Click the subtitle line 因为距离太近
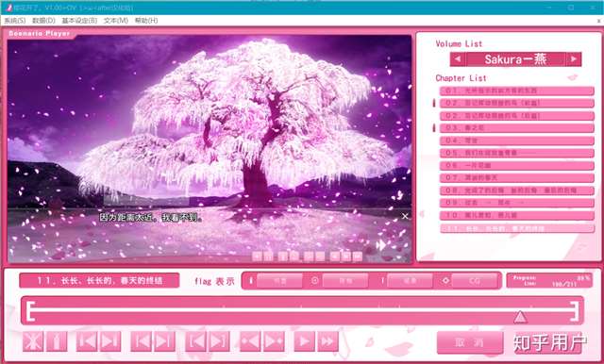604x364 pixels. point(151,218)
